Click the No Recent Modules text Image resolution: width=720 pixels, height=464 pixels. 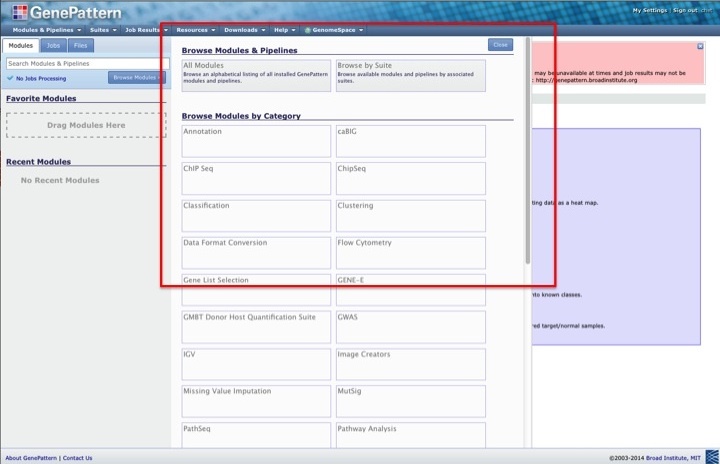60,180
